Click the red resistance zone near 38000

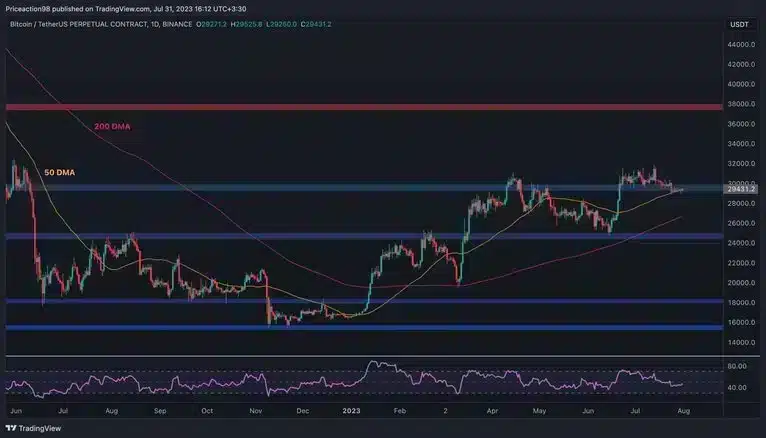pyautogui.click(x=360, y=106)
